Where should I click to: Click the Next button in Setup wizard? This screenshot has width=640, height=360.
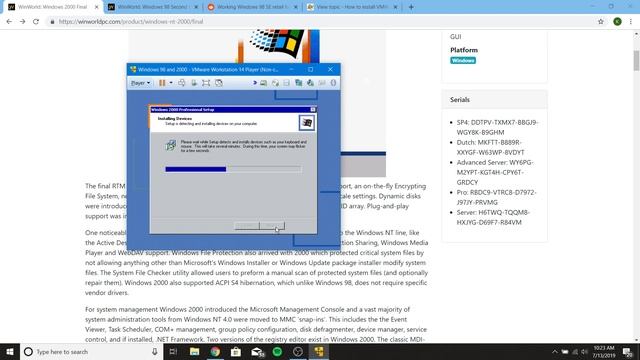[x=272, y=225]
